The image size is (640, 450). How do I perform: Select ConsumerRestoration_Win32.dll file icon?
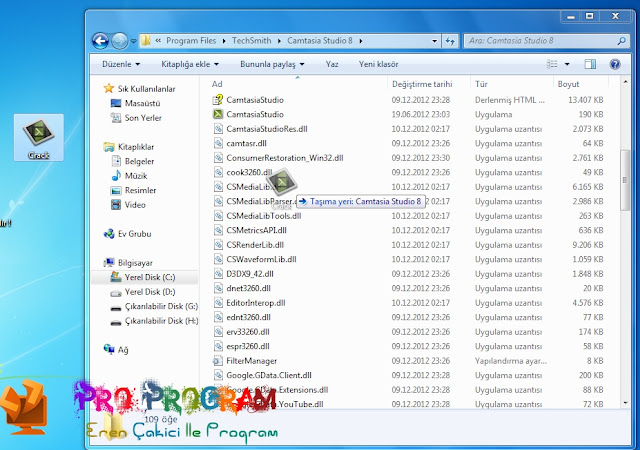218,158
